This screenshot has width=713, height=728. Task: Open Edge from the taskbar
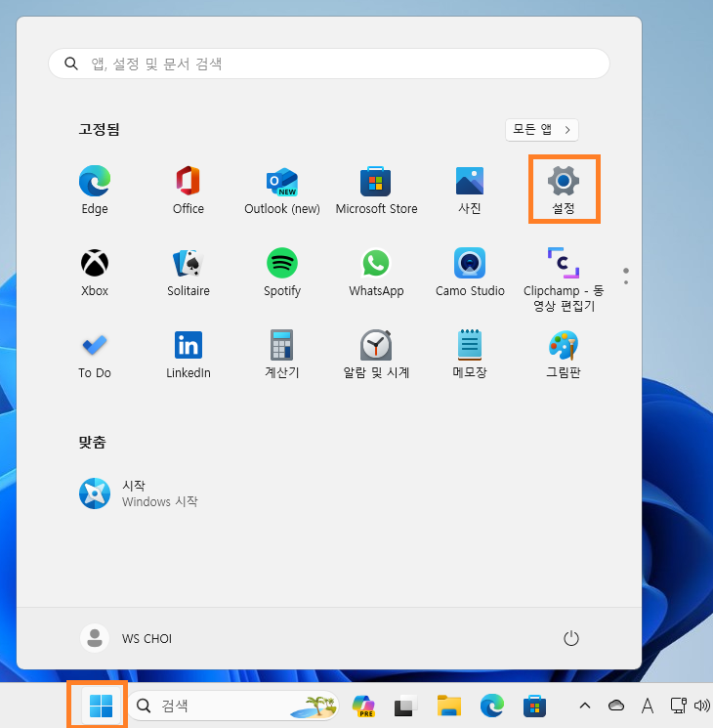click(x=491, y=706)
